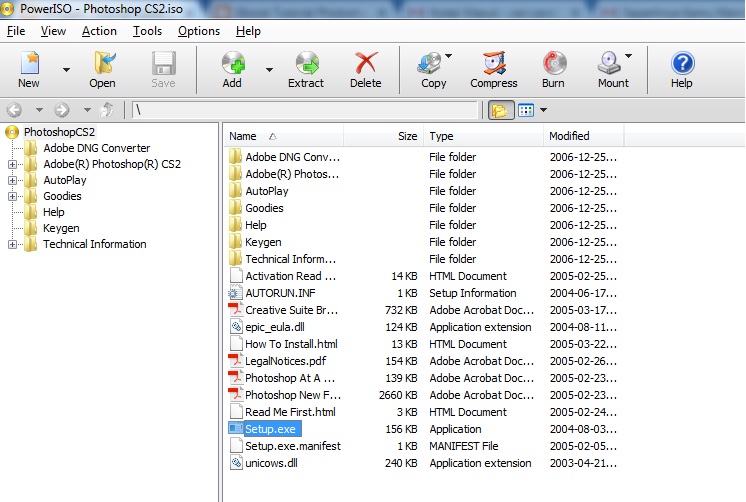Image resolution: width=746 pixels, height=502 pixels.
Task: Click the AUTORUN.INF file icon
Action: click(236, 293)
